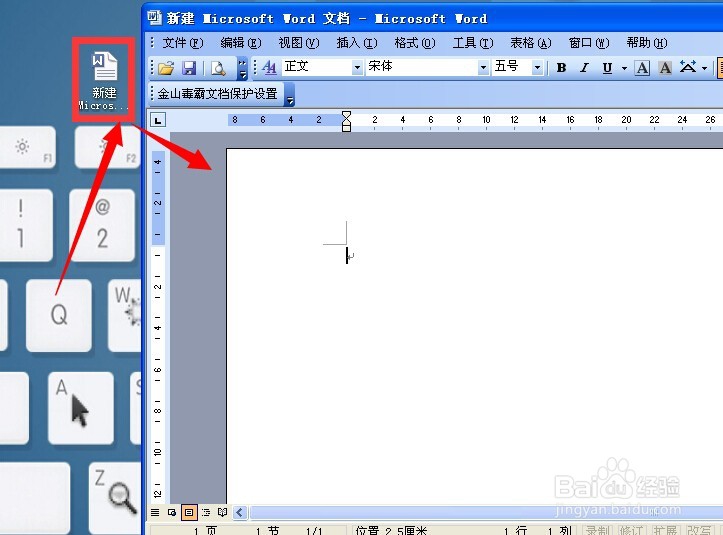Click the first-line indent marker on ruler

pyautogui.click(x=346, y=115)
